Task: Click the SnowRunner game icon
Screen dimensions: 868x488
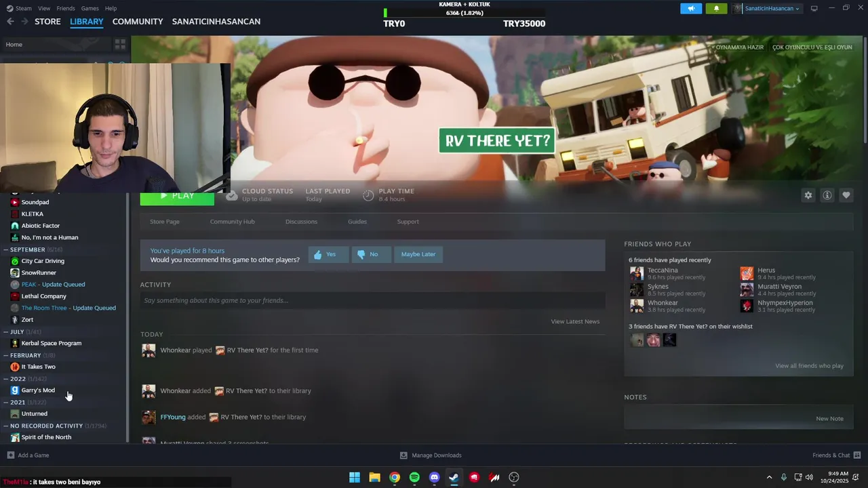Action: pos(15,272)
